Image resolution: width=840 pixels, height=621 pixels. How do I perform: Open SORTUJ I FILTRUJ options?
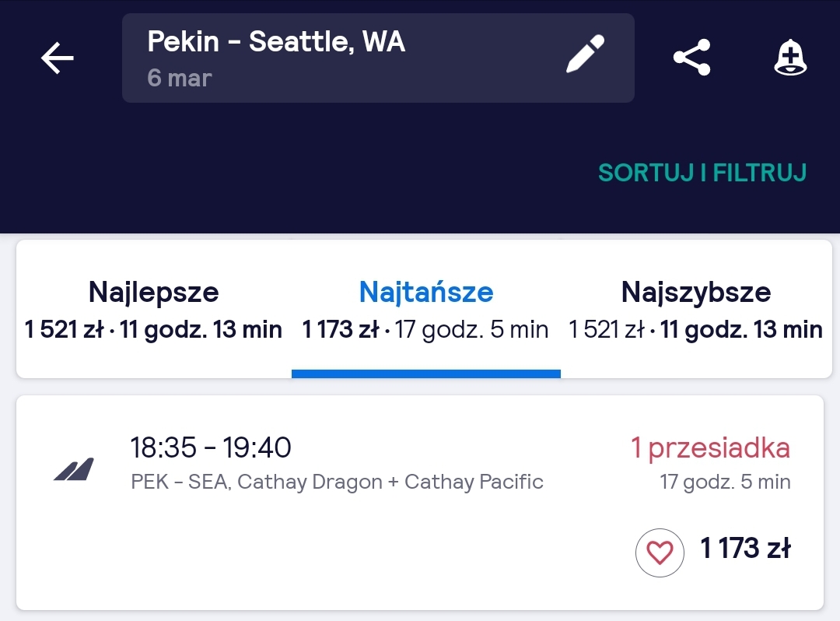tap(702, 173)
